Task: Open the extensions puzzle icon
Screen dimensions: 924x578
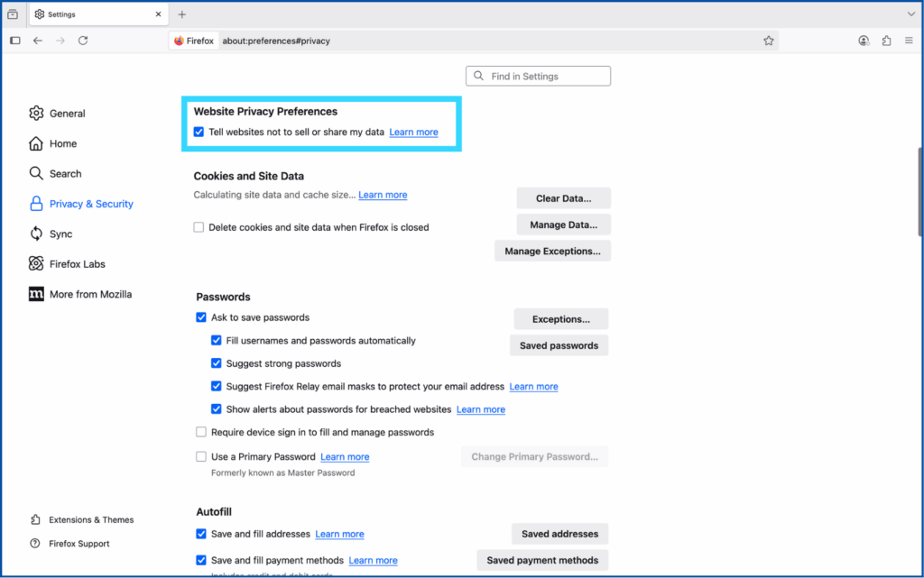Action: pyautogui.click(x=886, y=41)
